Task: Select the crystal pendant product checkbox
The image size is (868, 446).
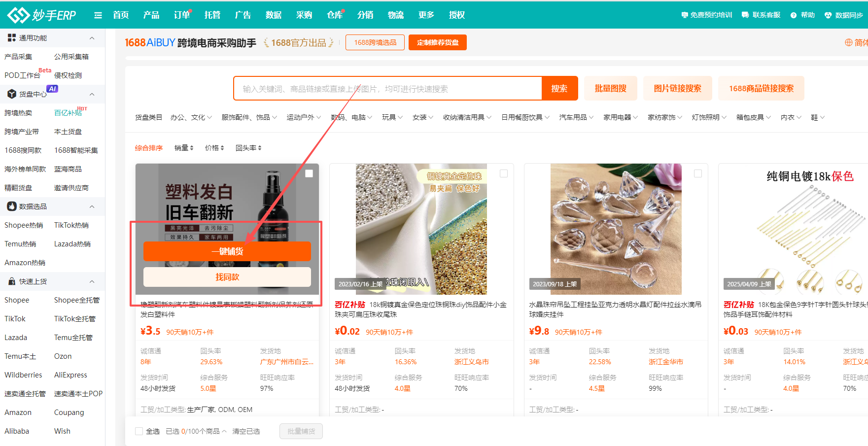Action: (x=698, y=173)
